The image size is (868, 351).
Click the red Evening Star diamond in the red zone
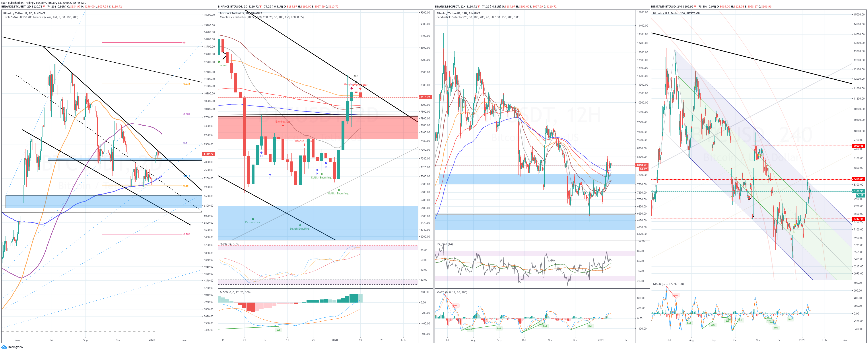(x=283, y=126)
